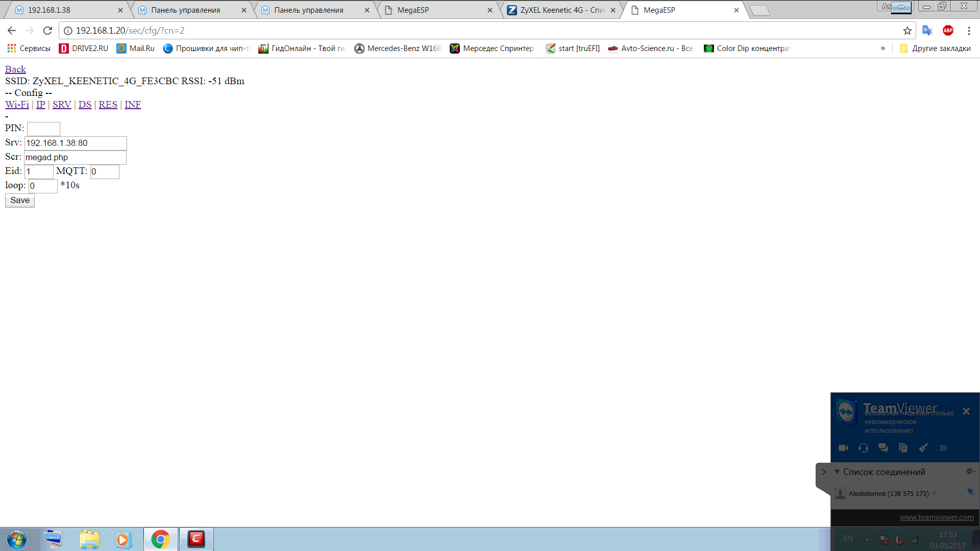Open the Adblock Plus extension icon
Screen dimensions: 980x551
click(x=949, y=31)
